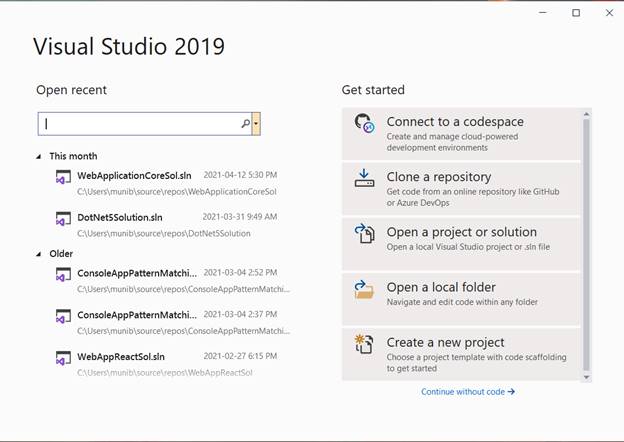Viewport: 624px width, 442px height.
Task: Follow the Continue without code link
Action: 468,392
